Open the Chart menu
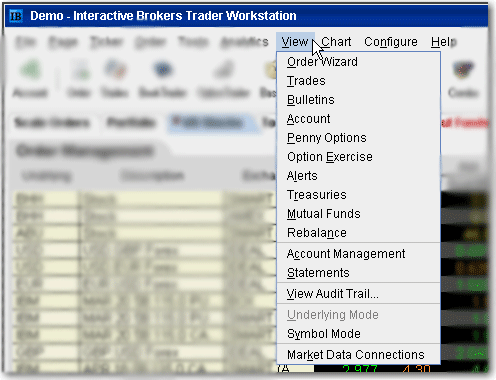 (336, 42)
